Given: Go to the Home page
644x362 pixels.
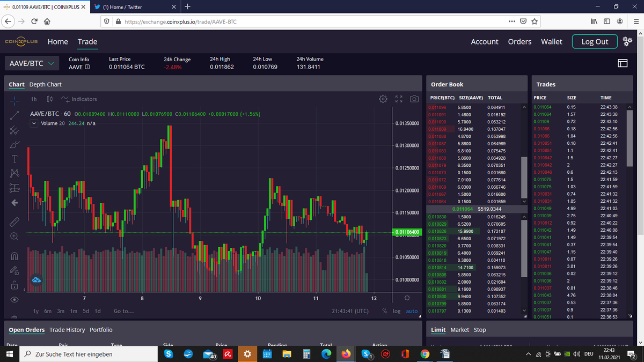Looking at the screenshot, I should (x=58, y=41).
